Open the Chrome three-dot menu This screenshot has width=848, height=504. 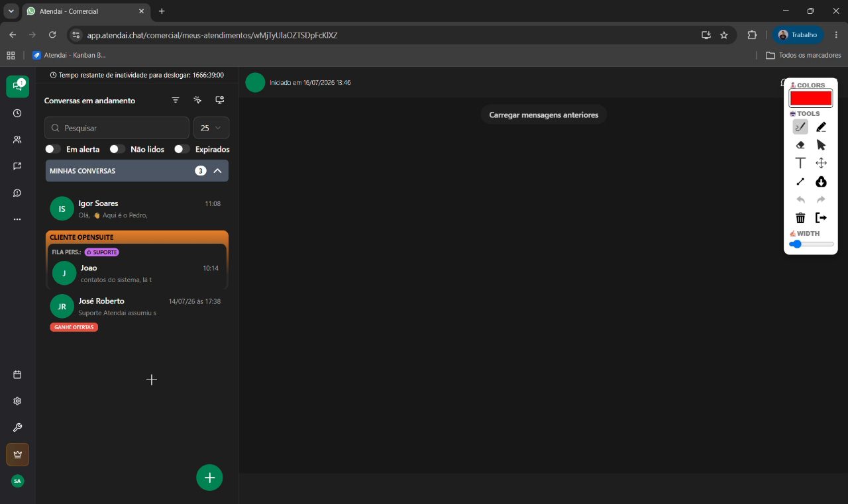point(837,35)
